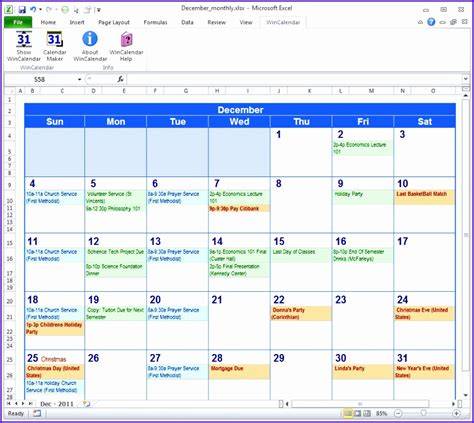Click vertical scrollbar up arrow

pyautogui.click(x=466, y=96)
